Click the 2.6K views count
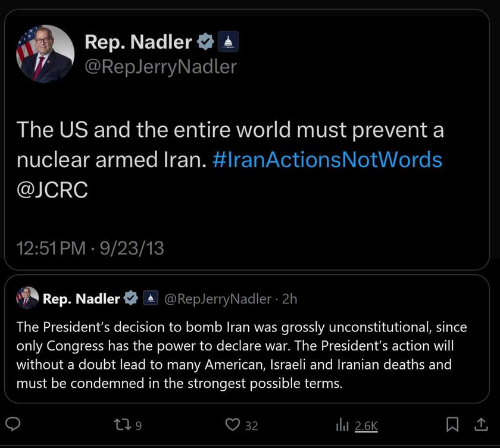The image size is (500, 448). click(x=366, y=426)
